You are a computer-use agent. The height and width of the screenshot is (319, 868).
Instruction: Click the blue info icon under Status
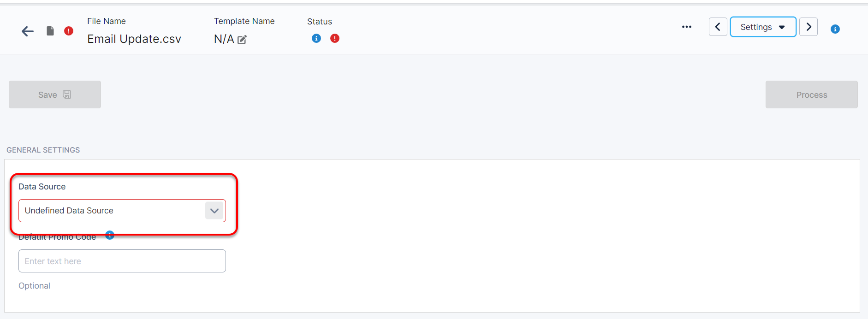[316, 38]
